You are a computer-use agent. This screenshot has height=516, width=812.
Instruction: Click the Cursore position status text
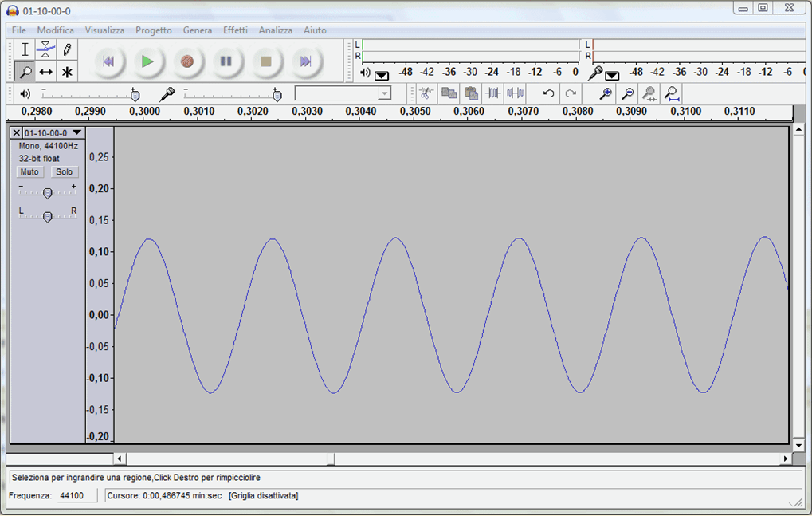[x=164, y=496]
